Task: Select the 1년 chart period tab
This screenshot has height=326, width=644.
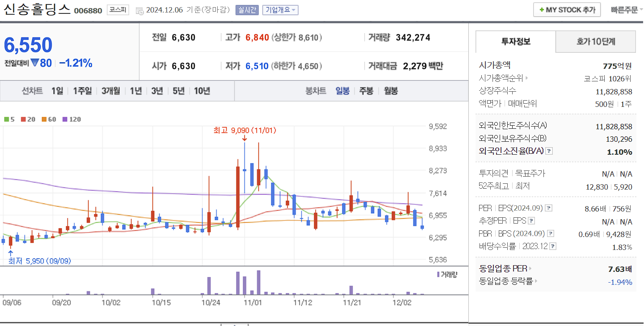Action: pyautogui.click(x=136, y=90)
